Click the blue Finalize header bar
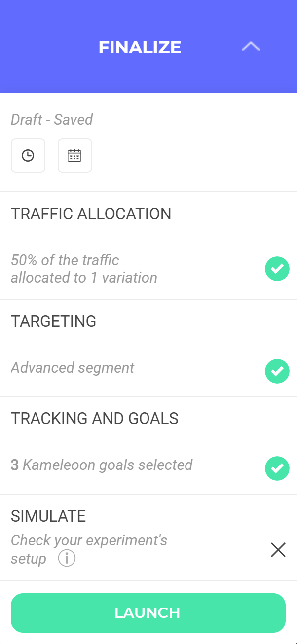The height and width of the screenshot is (644, 297). click(148, 46)
